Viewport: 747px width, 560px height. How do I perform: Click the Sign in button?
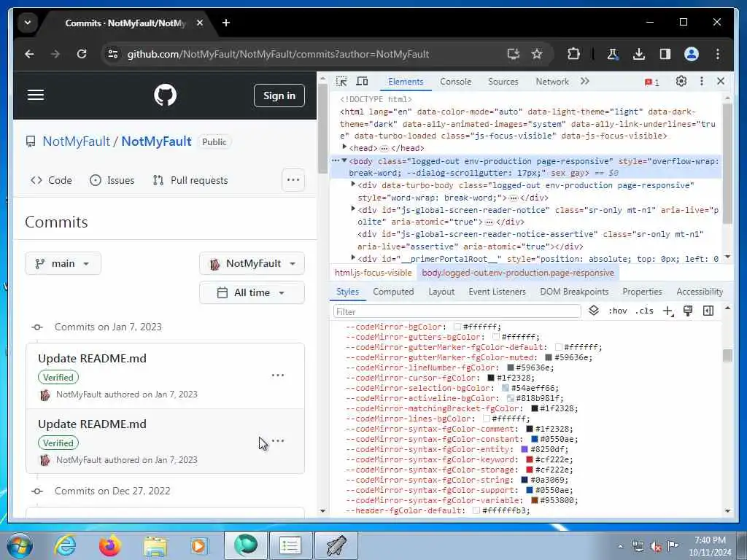point(279,96)
